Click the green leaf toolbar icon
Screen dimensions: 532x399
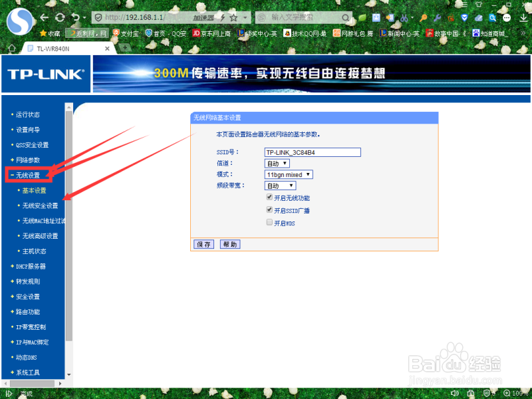(362, 17)
